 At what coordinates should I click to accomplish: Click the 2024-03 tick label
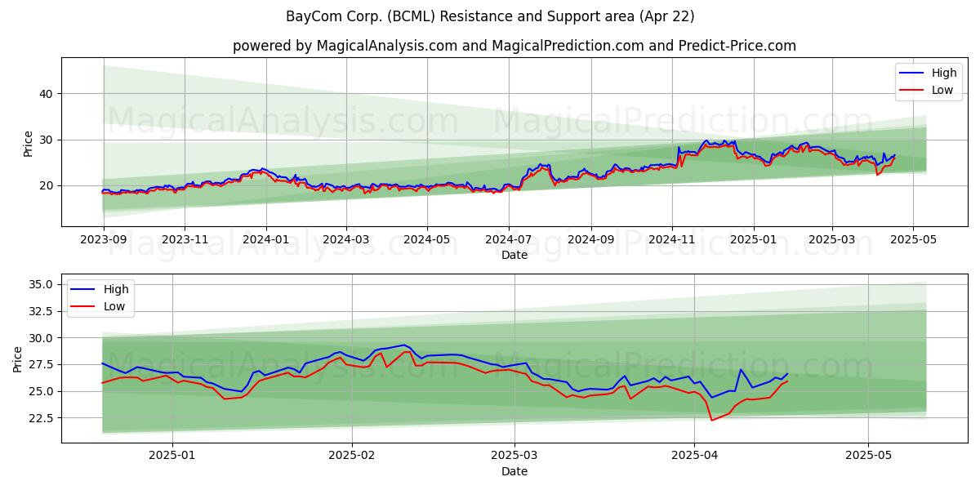pos(346,239)
